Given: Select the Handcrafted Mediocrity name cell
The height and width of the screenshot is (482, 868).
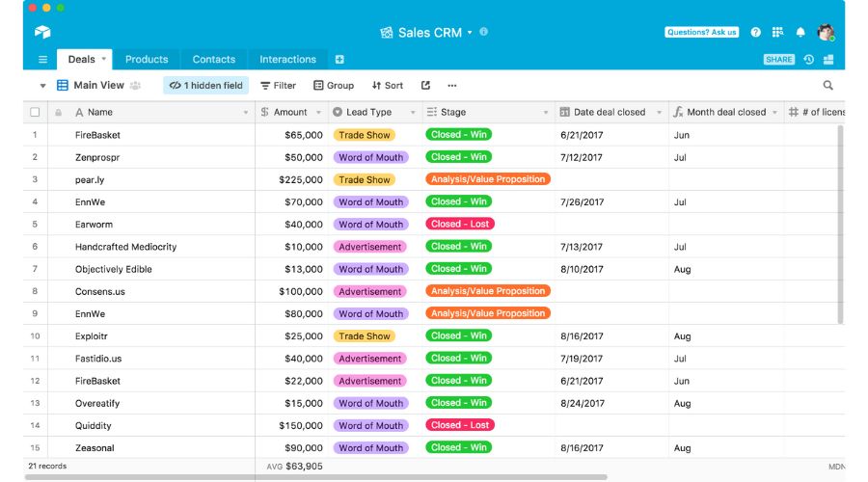Looking at the screenshot, I should click(151, 247).
